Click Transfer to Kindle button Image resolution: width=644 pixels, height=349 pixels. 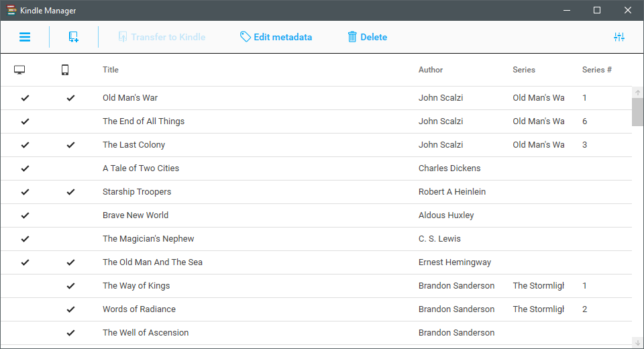(162, 37)
